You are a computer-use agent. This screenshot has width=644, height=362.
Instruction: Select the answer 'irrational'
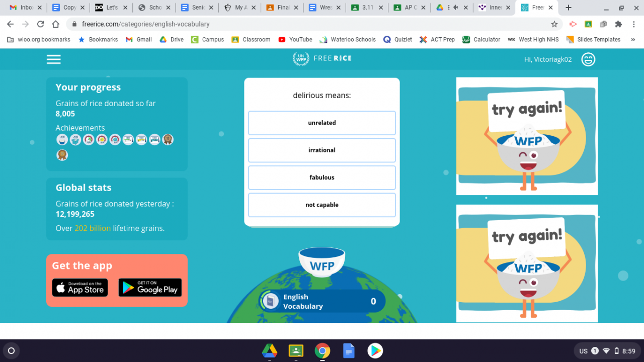click(x=322, y=150)
